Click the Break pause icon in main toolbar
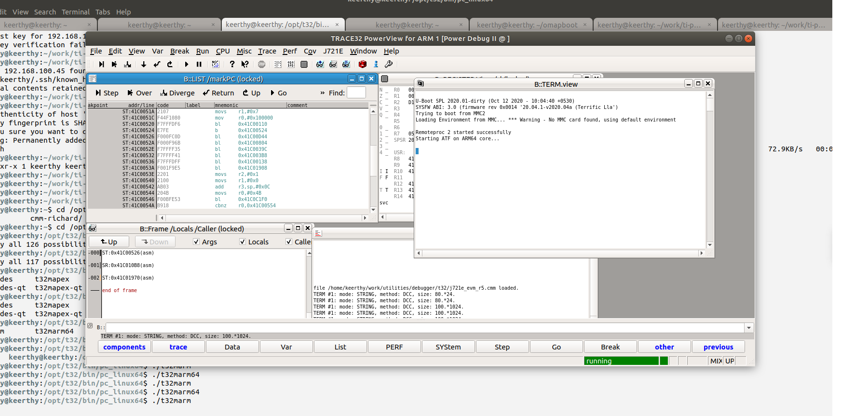868x416 pixels. coord(199,64)
